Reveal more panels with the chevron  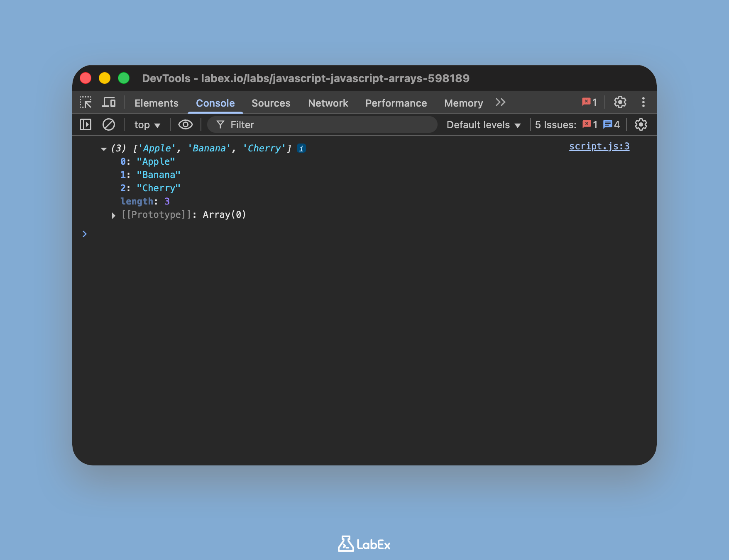[x=500, y=102]
